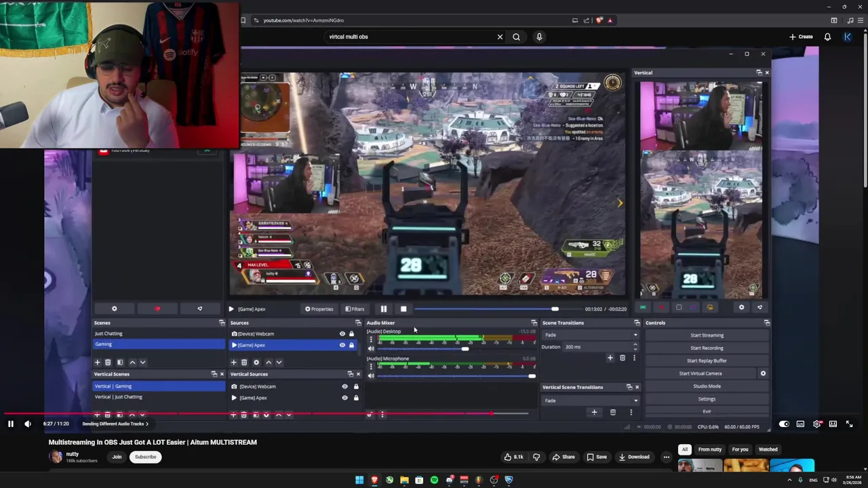Hide [Device] Webcam in Vertical Sources

(x=344, y=386)
